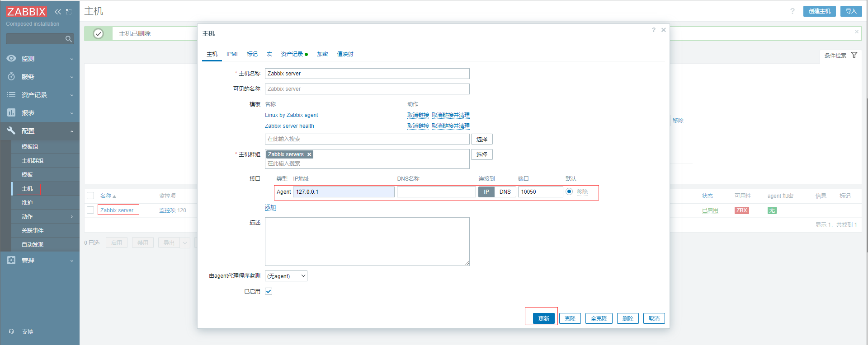The image size is (868, 345).
Task: Switch interface connection to DNS
Action: click(505, 192)
